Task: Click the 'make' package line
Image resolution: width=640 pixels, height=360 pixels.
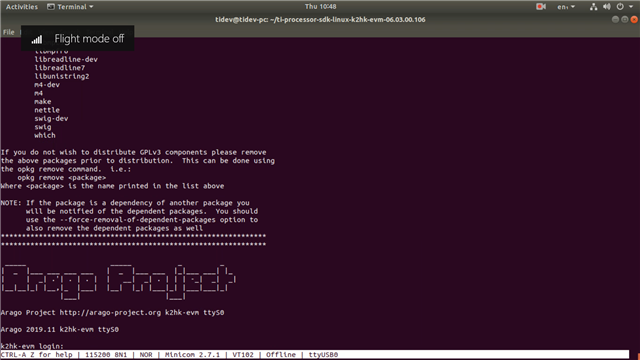Action: [43, 102]
